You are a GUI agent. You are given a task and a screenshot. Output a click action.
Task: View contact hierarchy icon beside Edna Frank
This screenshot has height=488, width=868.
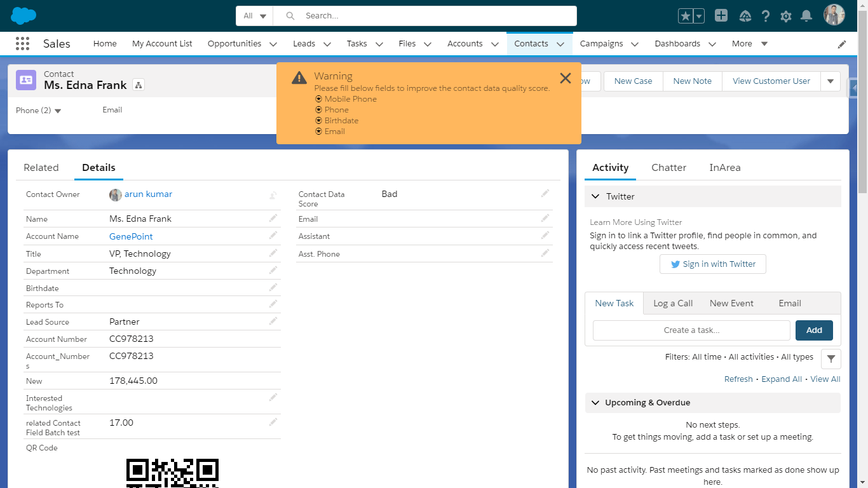[139, 85]
